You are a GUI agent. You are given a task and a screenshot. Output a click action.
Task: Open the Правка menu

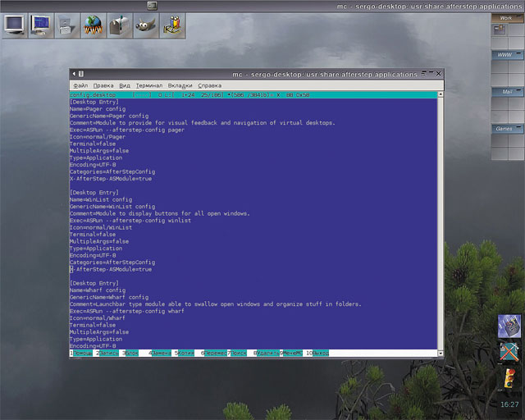click(103, 85)
